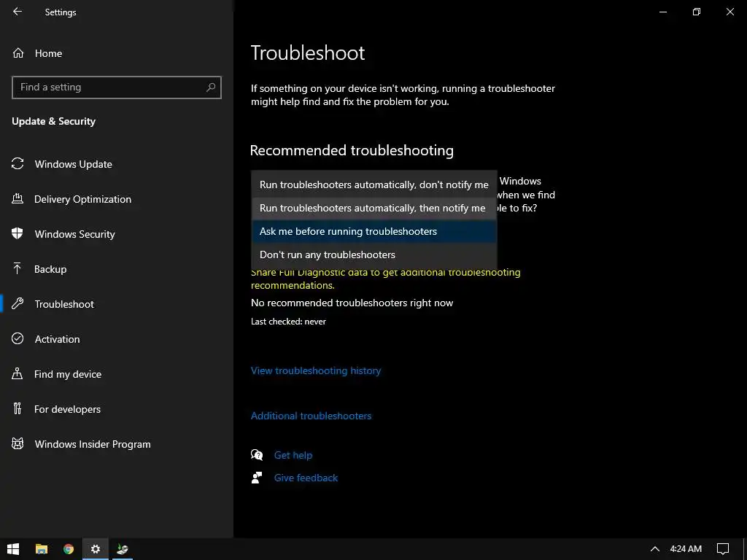
Task: Click the Get help chat icon
Action: tap(257, 455)
